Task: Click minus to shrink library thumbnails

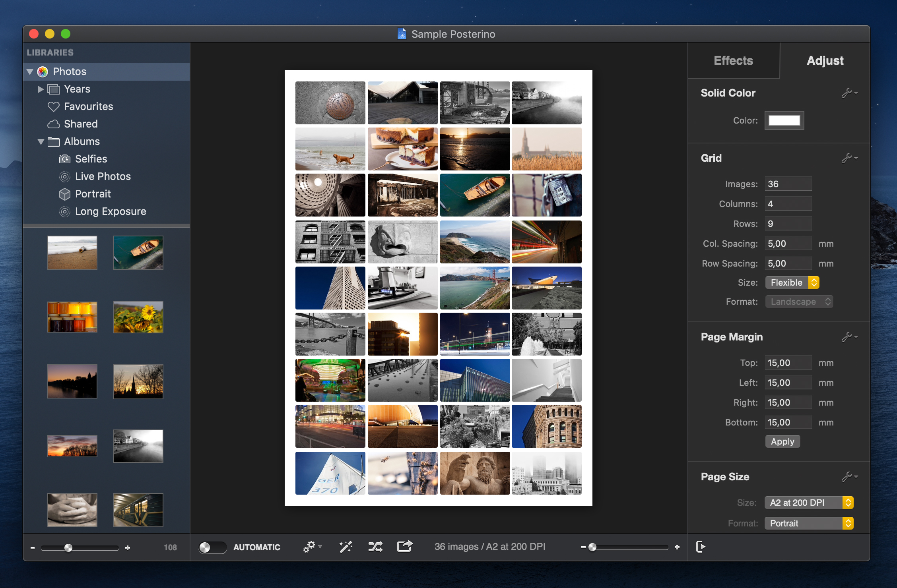Action: [33, 548]
